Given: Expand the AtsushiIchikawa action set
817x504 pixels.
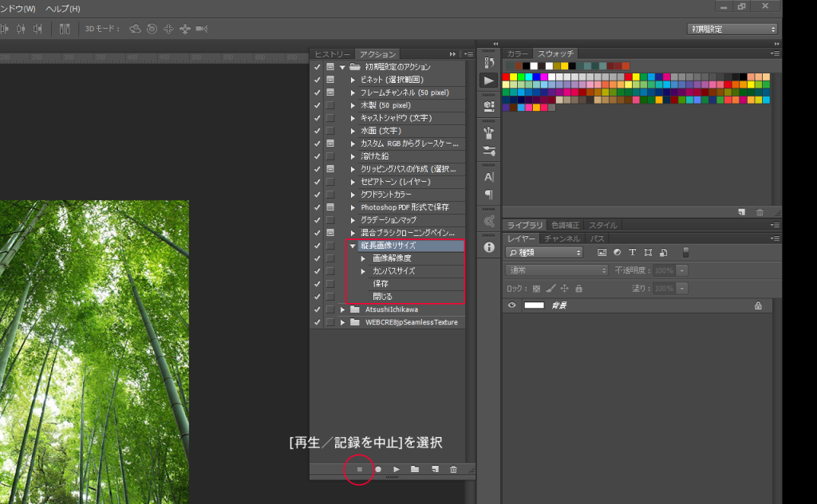Looking at the screenshot, I should click(x=342, y=309).
